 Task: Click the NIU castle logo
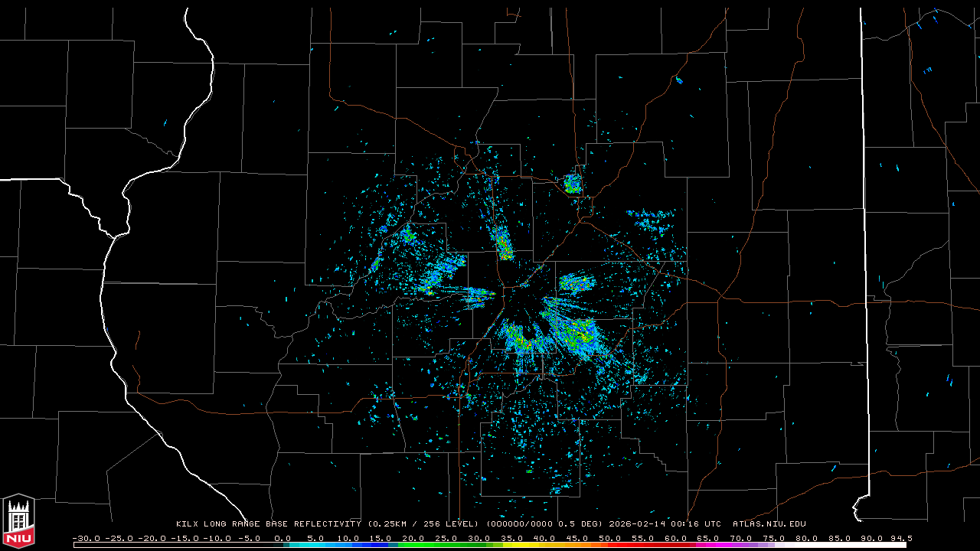[x=18, y=520]
